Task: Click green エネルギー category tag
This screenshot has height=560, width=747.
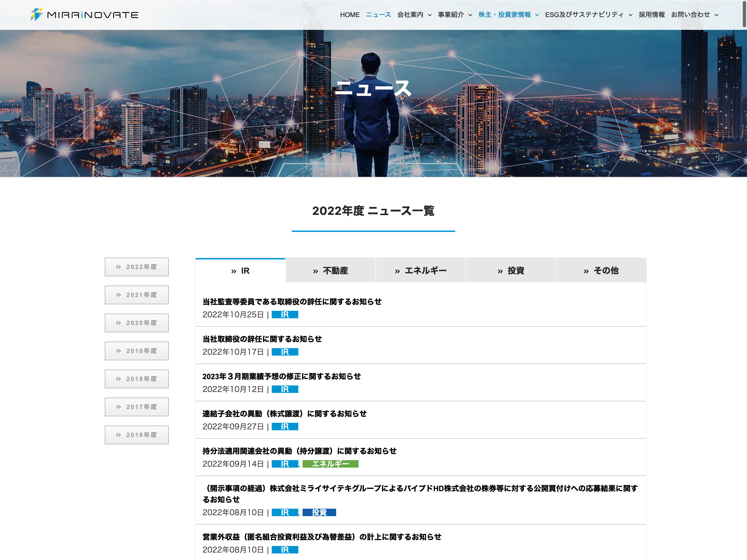Action: point(330,464)
